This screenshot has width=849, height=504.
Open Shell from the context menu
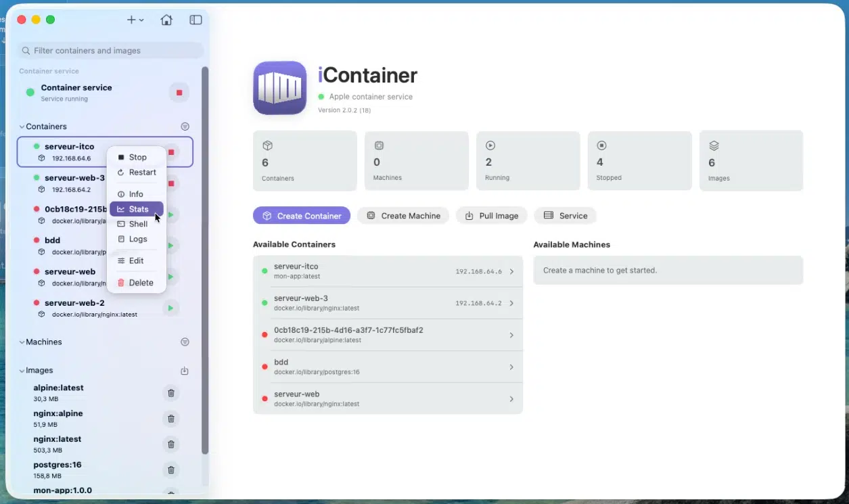[x=137, y=224]
